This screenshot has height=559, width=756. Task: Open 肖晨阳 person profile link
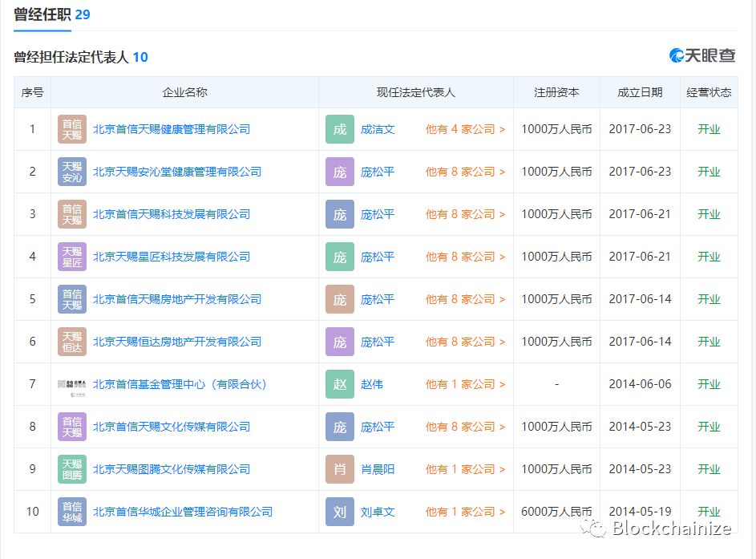point(378,469)
